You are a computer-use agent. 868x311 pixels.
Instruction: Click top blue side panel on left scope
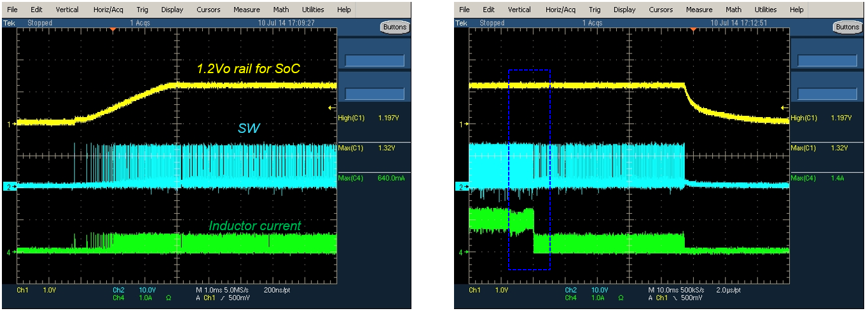click(374, 60)
